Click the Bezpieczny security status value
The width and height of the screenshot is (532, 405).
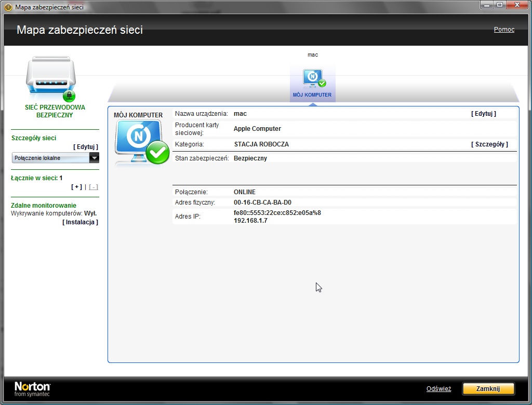pos(250,158)
